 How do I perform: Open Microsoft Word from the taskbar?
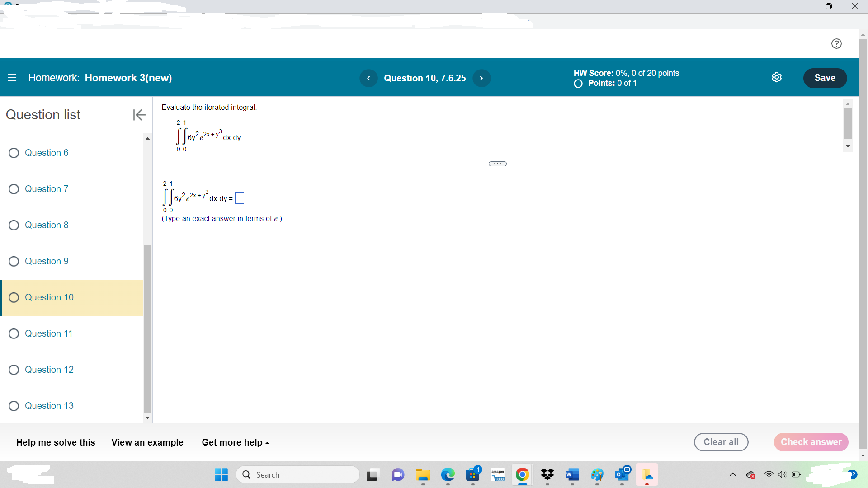coord(572,474)
